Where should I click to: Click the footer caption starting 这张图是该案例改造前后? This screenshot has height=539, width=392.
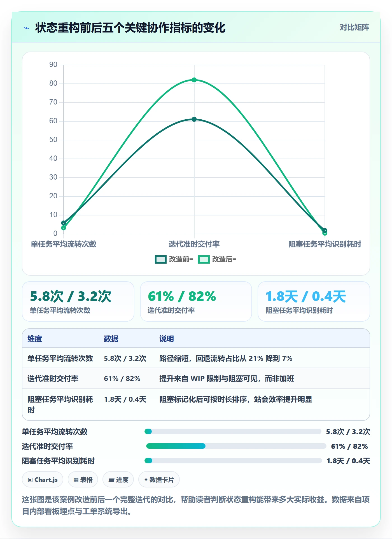pos(196,505)
